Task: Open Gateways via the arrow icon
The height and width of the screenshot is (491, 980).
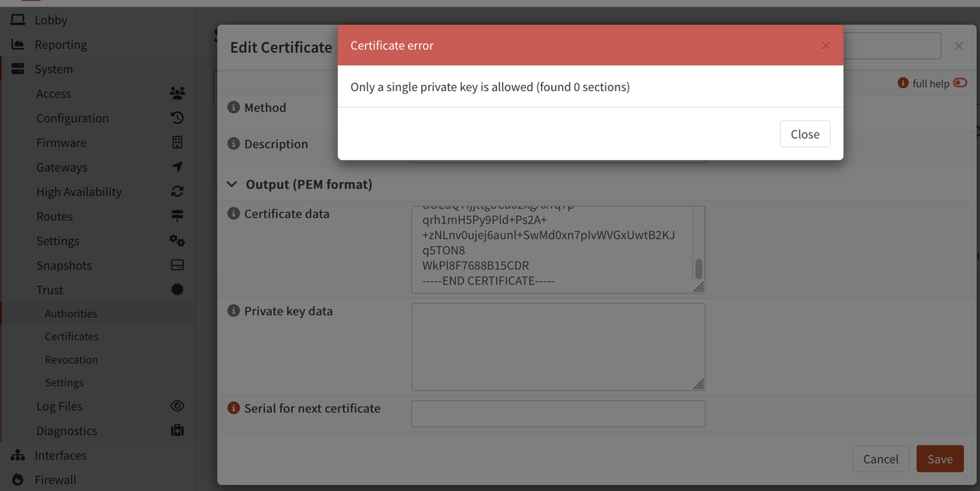Action: [177, 167]
